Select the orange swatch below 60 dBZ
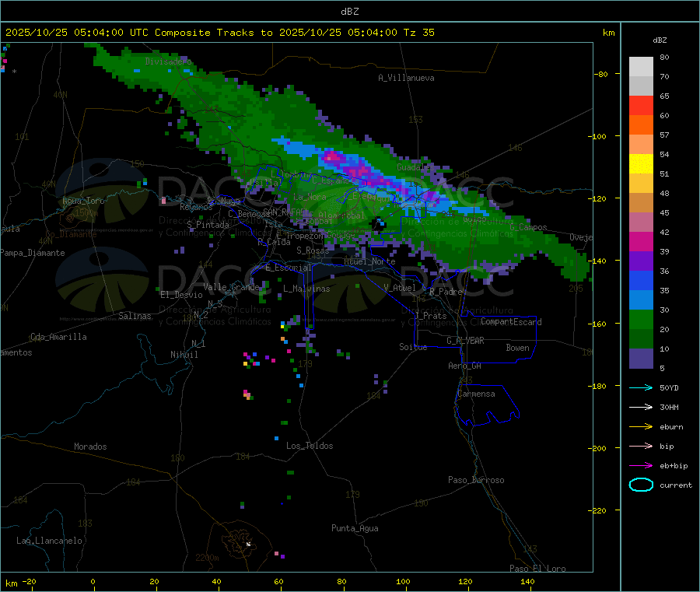 [x=641, y=125]
